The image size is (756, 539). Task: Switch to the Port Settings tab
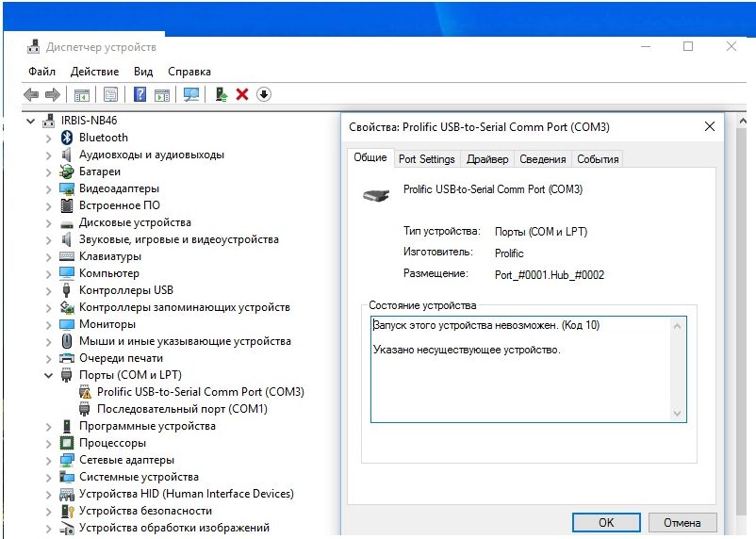(x=427, y=159)
